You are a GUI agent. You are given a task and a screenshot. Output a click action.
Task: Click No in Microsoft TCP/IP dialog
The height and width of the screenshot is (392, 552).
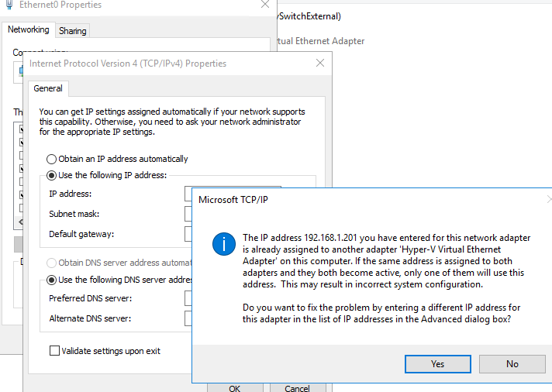[x=512, y=364]
